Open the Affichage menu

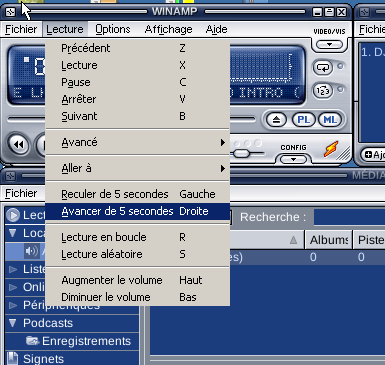pyautogui.click(x=168, y=29)
